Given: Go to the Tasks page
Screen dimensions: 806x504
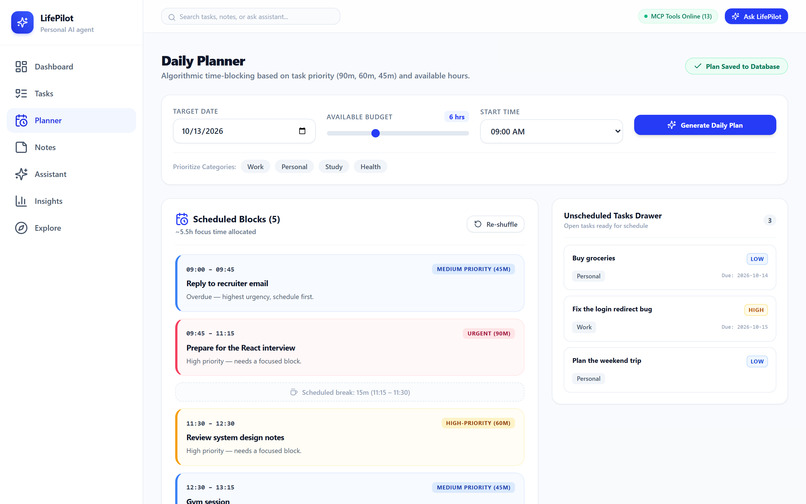Looking at the screenshot, I should point(71,93).
